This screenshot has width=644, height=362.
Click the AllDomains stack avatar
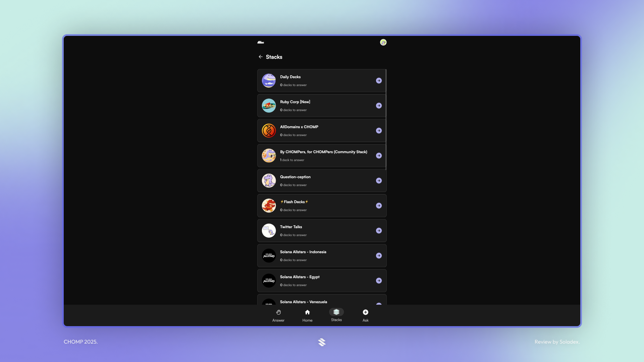pos(269,131)
